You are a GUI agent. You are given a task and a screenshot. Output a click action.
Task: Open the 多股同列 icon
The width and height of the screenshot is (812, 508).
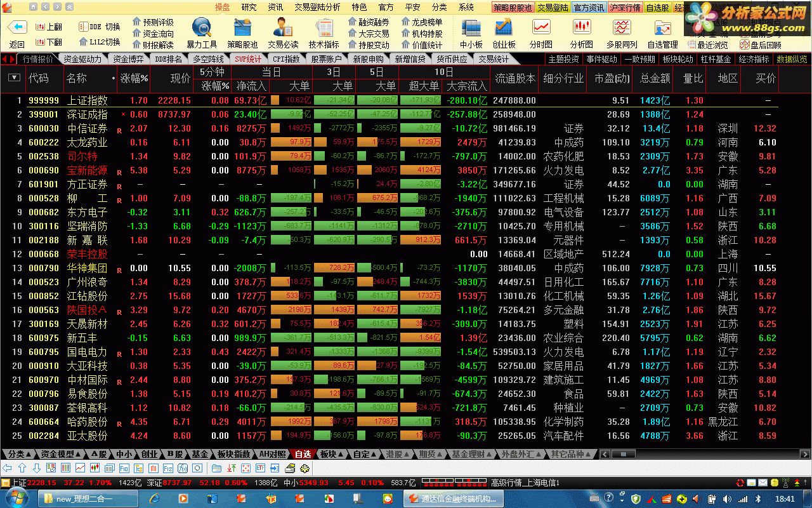tap(622, 27)
